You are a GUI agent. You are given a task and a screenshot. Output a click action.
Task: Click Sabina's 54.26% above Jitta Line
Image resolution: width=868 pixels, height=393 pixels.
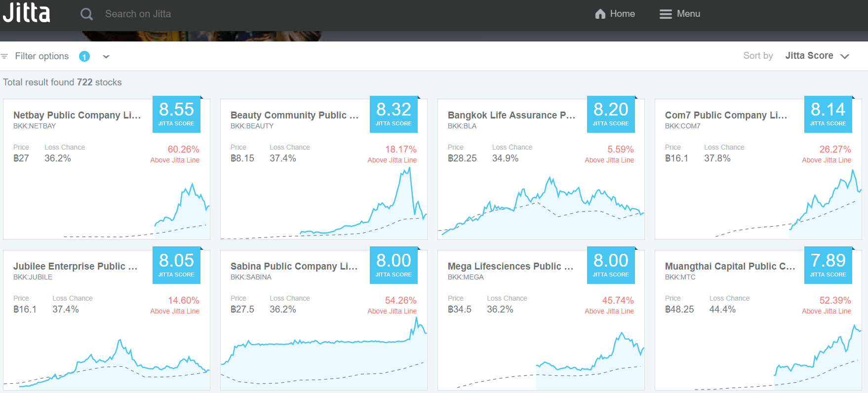pos(392,305)
